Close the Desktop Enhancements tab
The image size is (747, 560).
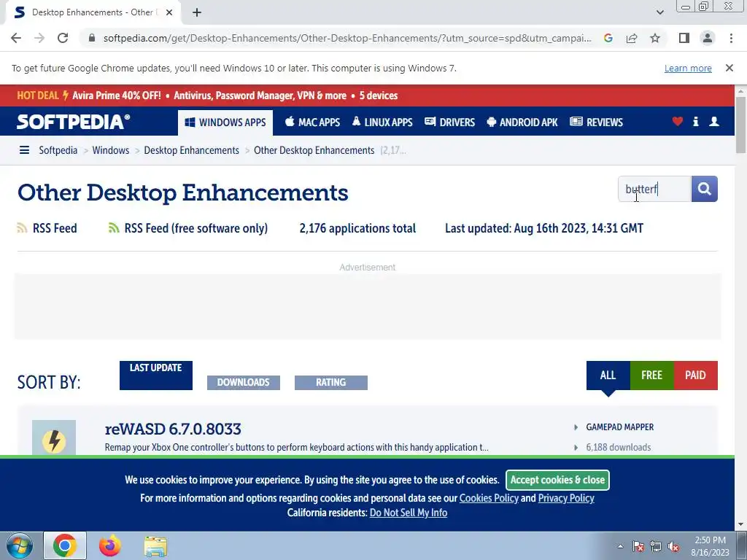(x=169, y=12)
